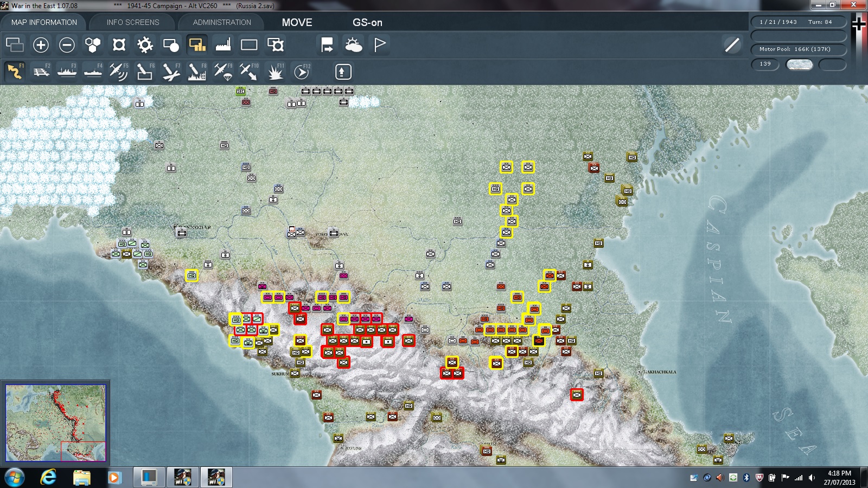
Task: Select the F3 naval transport mode
Action: click(x=67, y=72)
